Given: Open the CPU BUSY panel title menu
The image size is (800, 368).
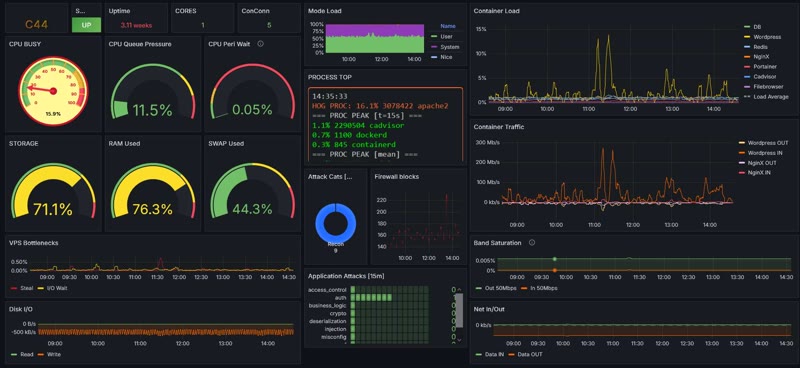Looking at the screenshot, I should point(25,44).
